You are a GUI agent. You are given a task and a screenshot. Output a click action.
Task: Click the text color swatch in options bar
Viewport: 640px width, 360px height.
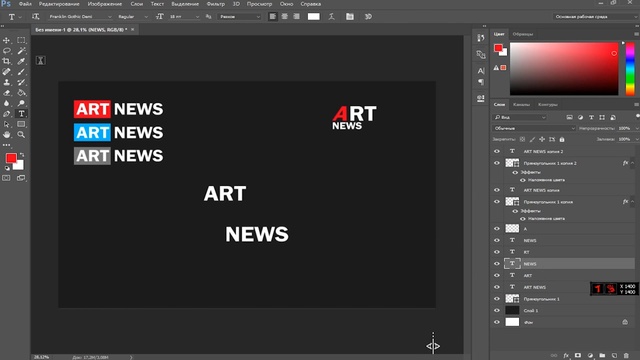tap(313, 17)
